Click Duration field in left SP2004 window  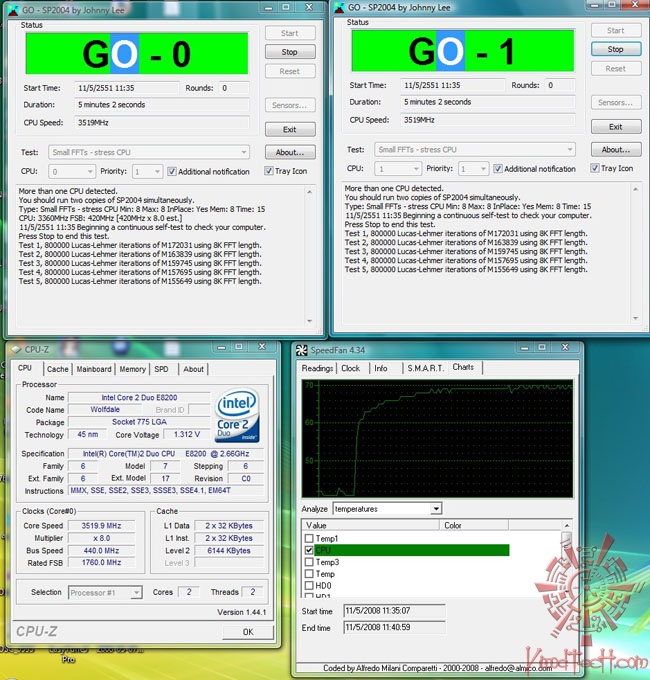pyautogui.click(x=162, y=105)
